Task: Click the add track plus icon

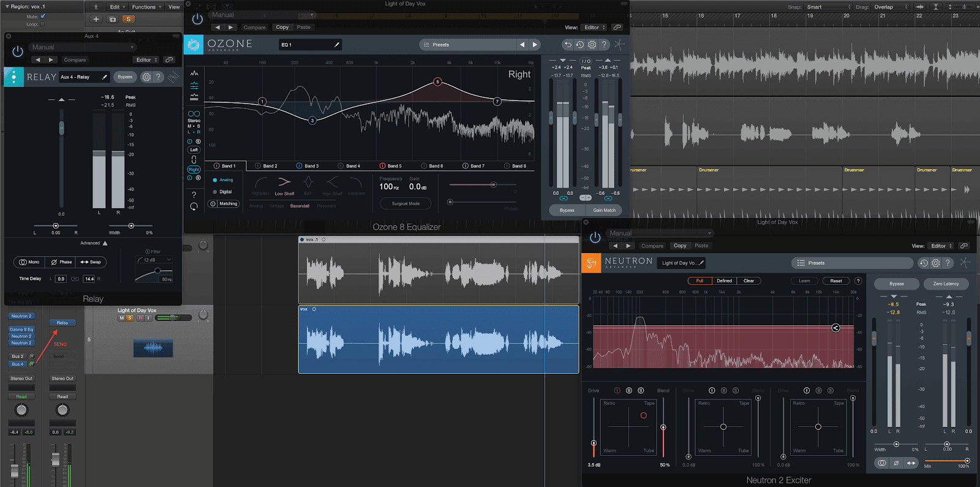Action: pyautogui.click(x=96, y=19)
